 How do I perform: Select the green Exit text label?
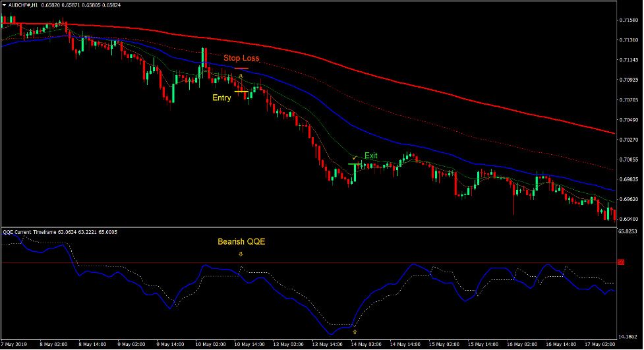371,156
